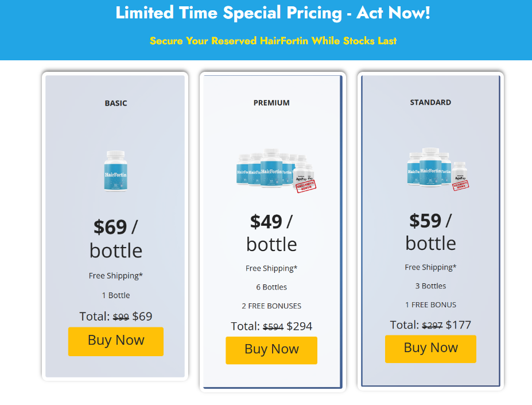This screenshot has height=405, width=532.
Task: Click the Total $99 $69 line
Action: [116, 317]
